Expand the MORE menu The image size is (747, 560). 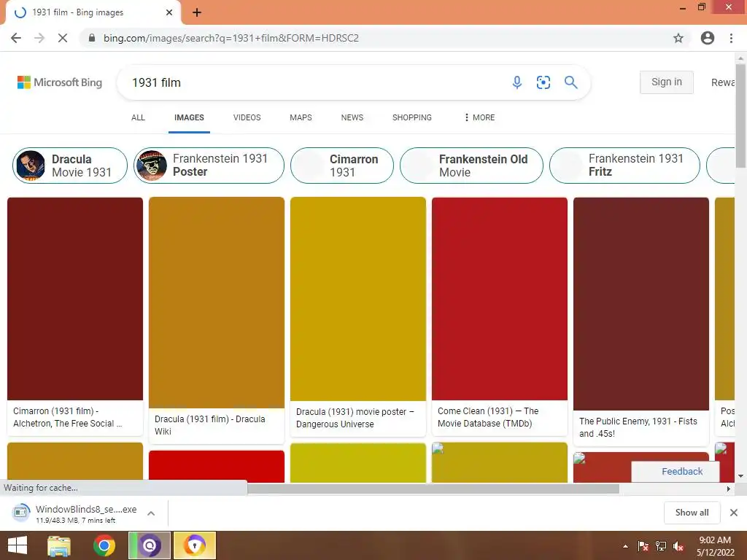click(479, 117)
